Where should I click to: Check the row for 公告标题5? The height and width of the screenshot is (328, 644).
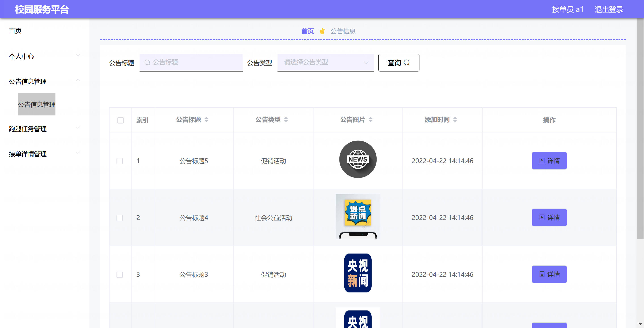pyautogui.click(x=119, y=161)
